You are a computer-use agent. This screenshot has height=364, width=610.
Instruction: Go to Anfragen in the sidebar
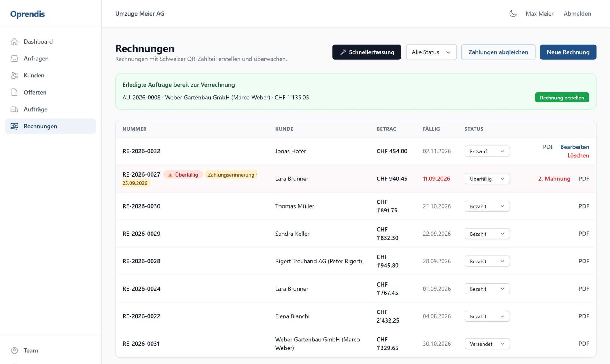pos(51,59)
